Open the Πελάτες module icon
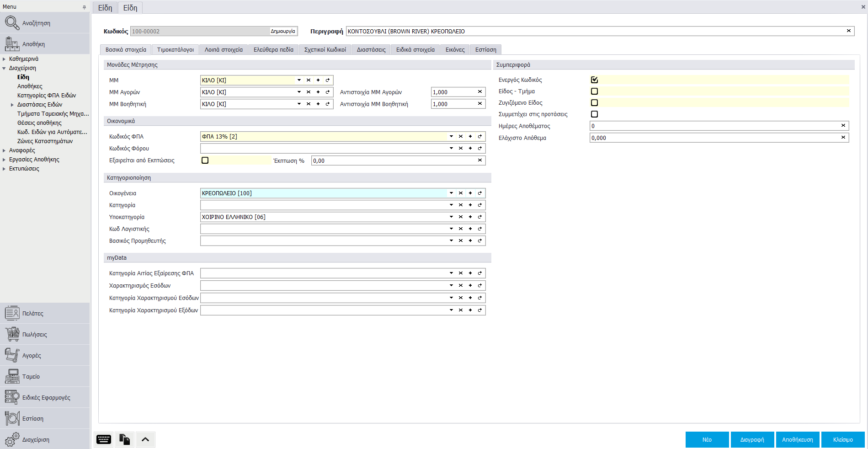Image resolution: width=868 pixels, height=449 pixels. [x=12, y=314]
